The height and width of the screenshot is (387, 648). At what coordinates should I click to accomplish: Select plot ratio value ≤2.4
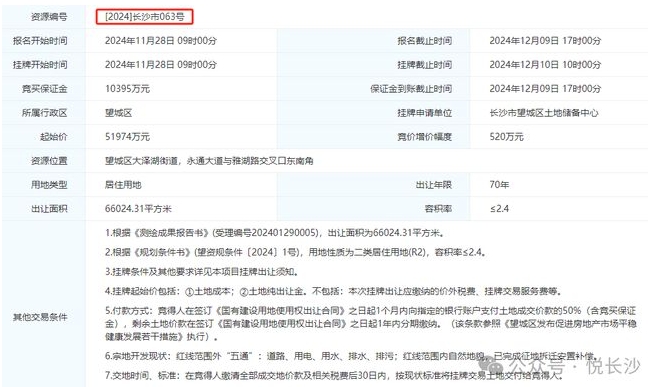pos(499,209)
